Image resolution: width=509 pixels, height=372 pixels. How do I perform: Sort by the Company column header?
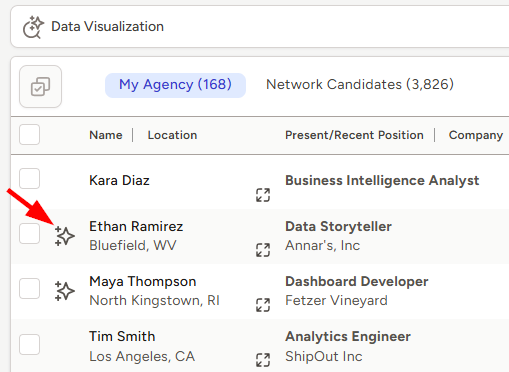[476, 135]
